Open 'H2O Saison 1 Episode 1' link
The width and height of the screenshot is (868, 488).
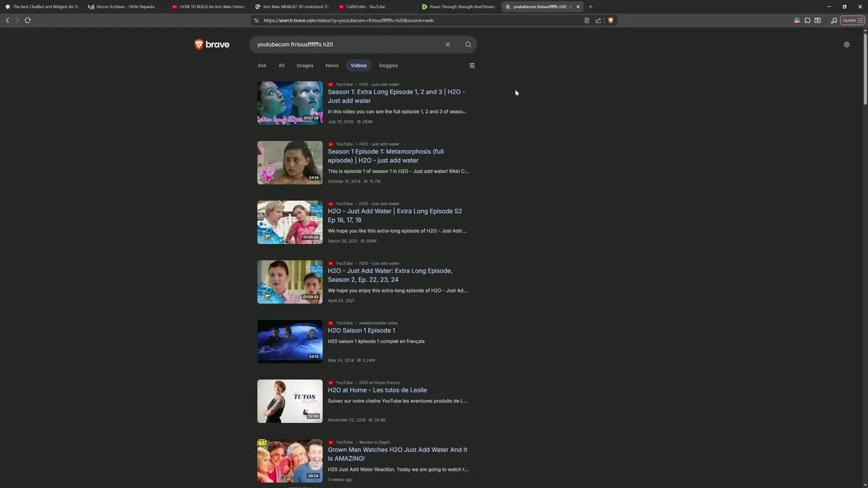(361, 331)
